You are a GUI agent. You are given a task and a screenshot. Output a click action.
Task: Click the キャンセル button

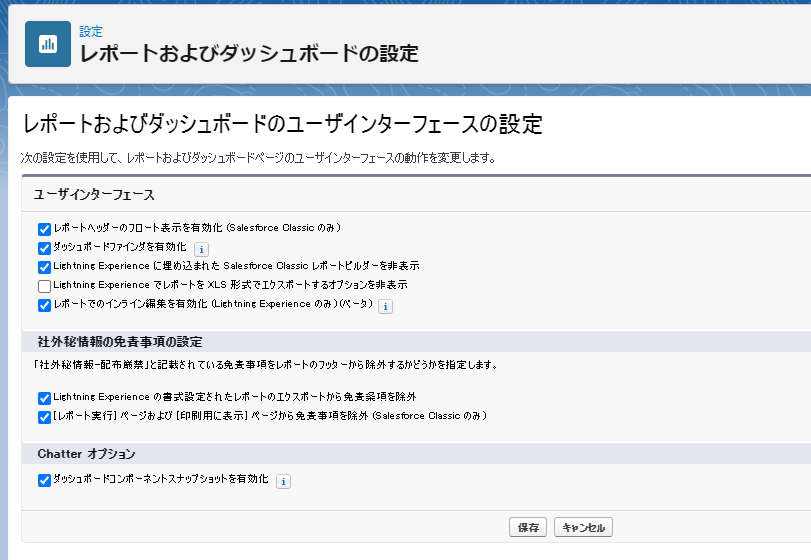(583, 527)
